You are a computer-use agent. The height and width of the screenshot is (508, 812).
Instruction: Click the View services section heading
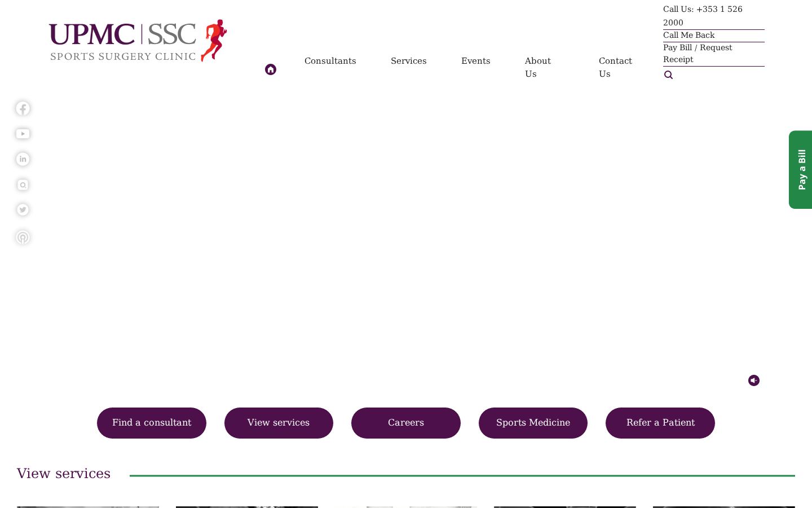coord(64,474)
